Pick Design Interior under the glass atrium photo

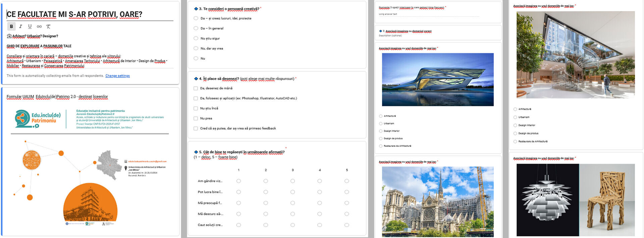515,125
